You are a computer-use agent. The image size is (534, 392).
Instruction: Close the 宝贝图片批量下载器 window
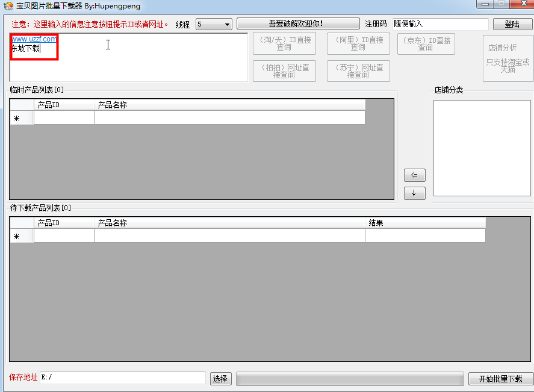(x=524, y=4)
